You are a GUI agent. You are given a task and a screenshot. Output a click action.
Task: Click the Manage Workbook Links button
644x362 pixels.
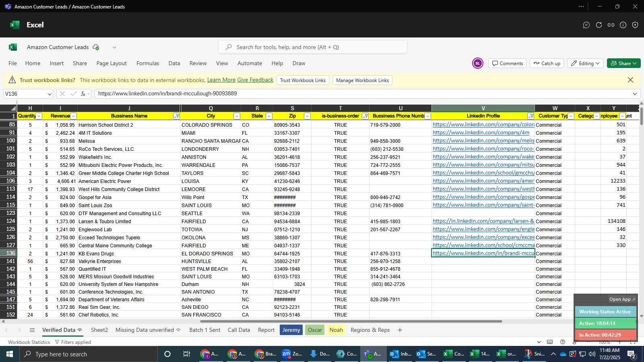tap(362, 80)
